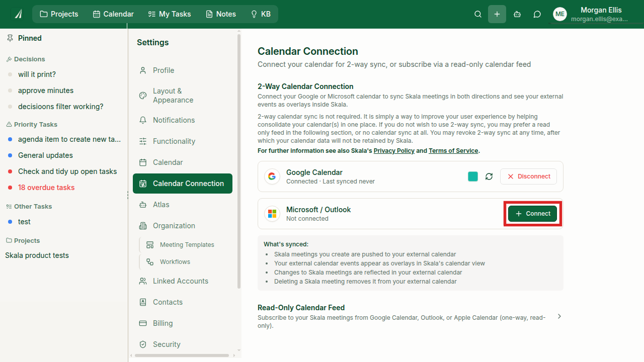Connect Microsoft / Outlook calendar
Image resolution: width=644 pixels, height=362 pixels.
tap(533, 214)
